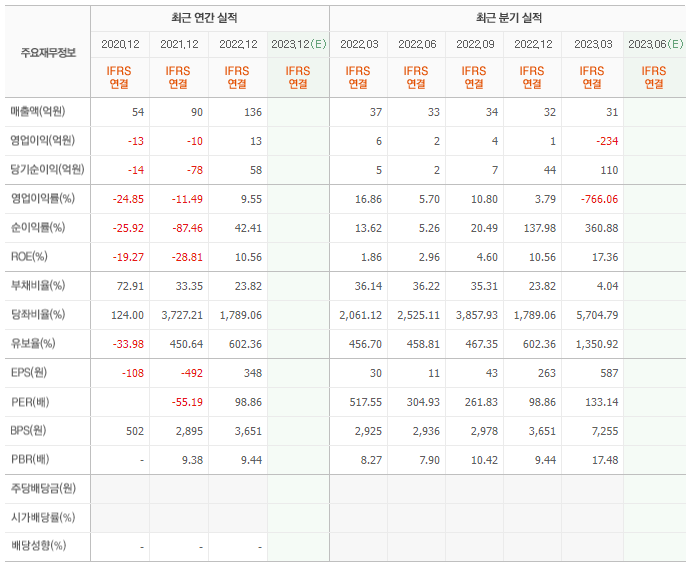Click the 당기순이익(억원) row label
The image size is (691, 566).
[47, 170]
